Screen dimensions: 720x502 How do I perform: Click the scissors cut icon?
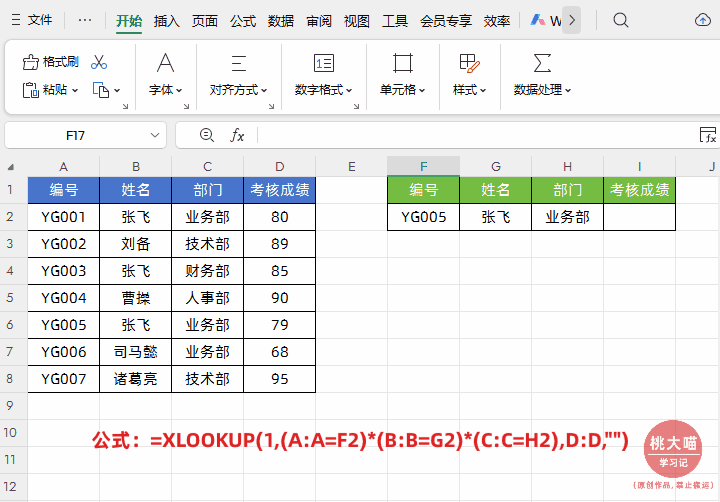coord(99,62)
